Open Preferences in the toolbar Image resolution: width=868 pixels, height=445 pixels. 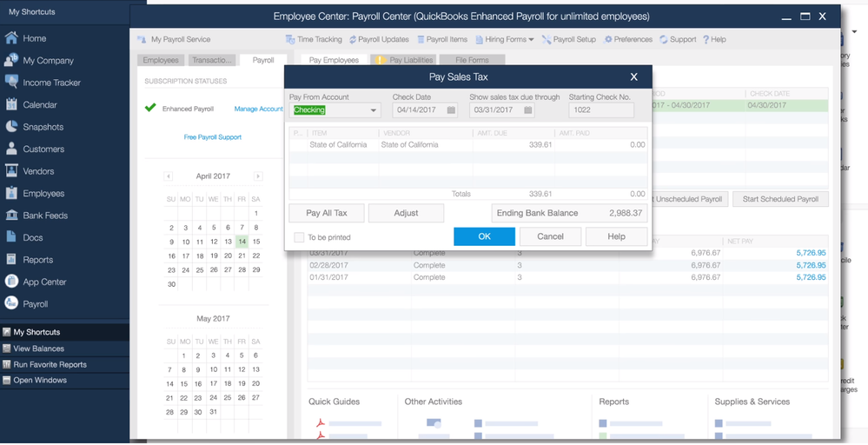pyautogui.click(x=628, y=39)
